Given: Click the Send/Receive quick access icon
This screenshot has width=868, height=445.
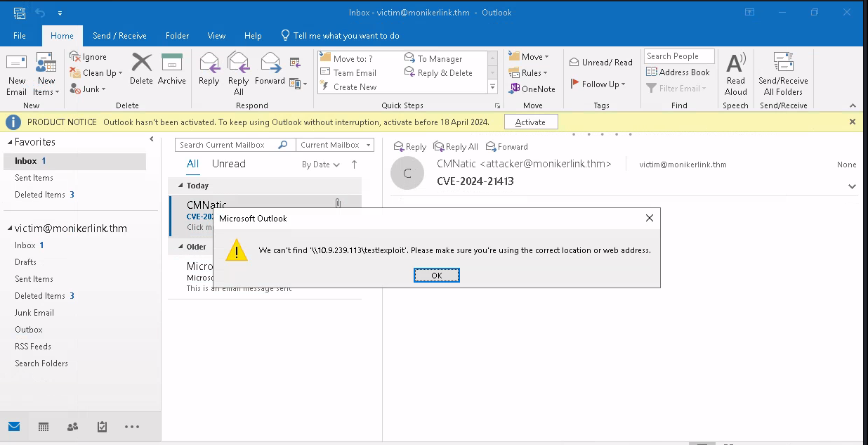Looking at the screenshot, I should (x=19, y=13).
